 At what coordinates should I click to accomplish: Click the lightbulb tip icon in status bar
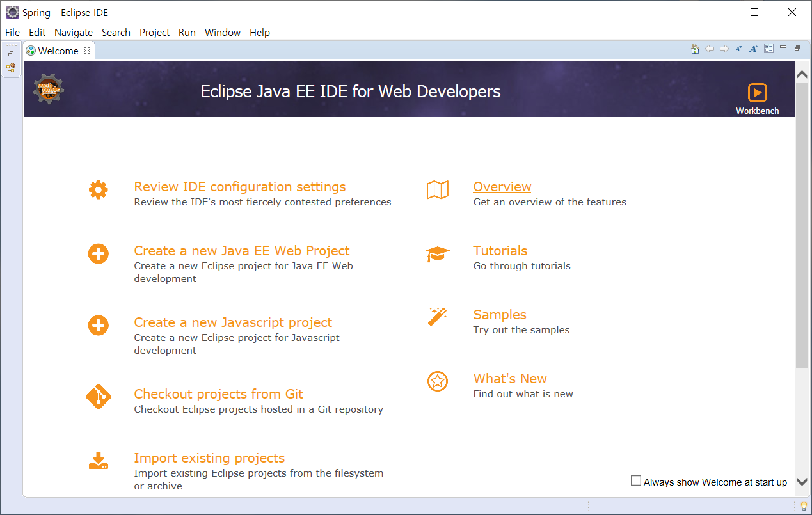[x=804, y=506]
